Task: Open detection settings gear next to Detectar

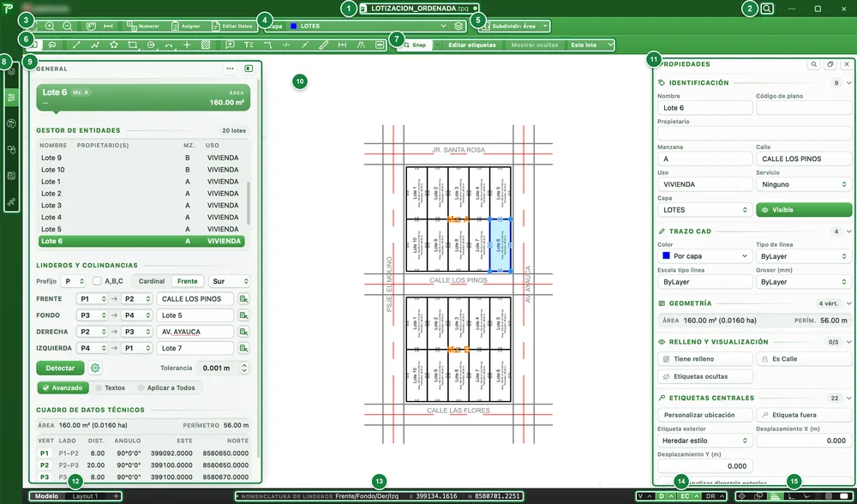Action: tap(95, 368)
